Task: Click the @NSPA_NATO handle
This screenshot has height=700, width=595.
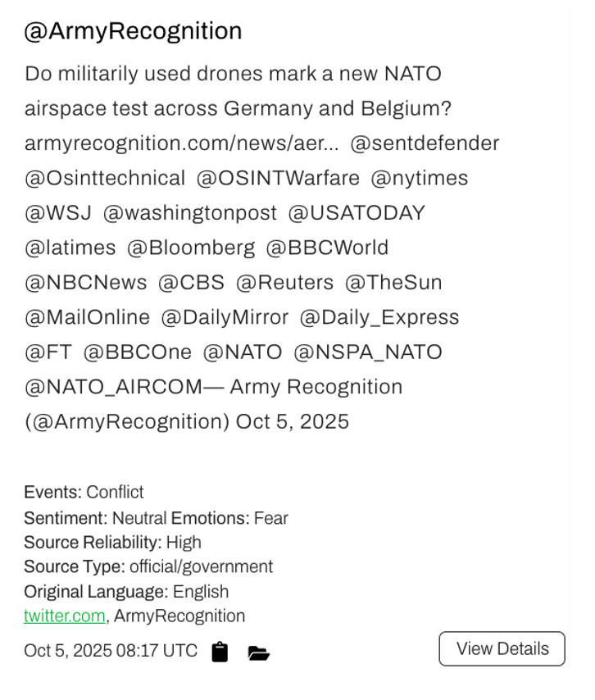Action: click(368, 352)
